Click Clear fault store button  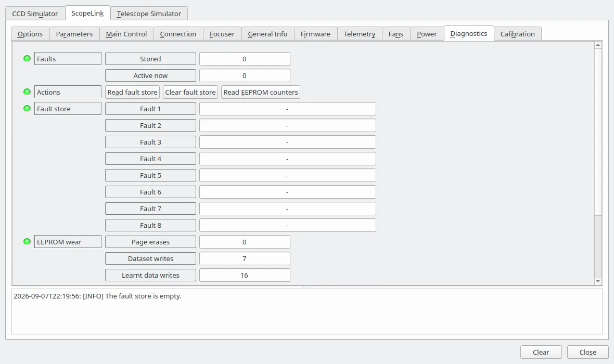click(x=190, y=92)
